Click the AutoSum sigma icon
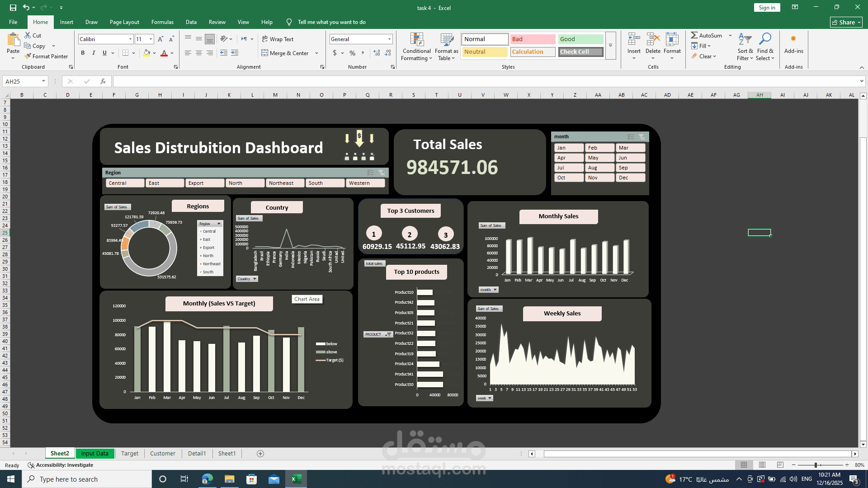 click(694, 35)
